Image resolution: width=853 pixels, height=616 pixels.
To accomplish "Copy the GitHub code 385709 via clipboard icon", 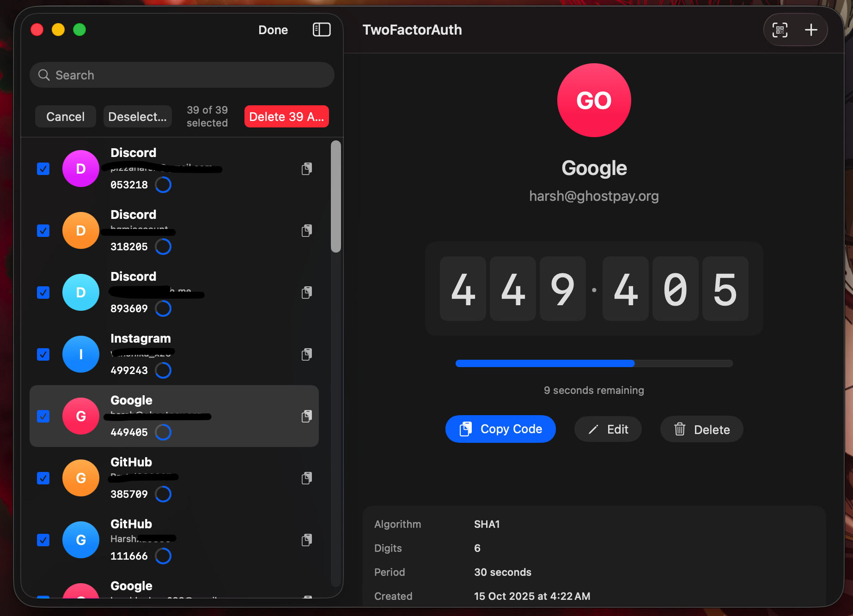I will coord(307,478).
